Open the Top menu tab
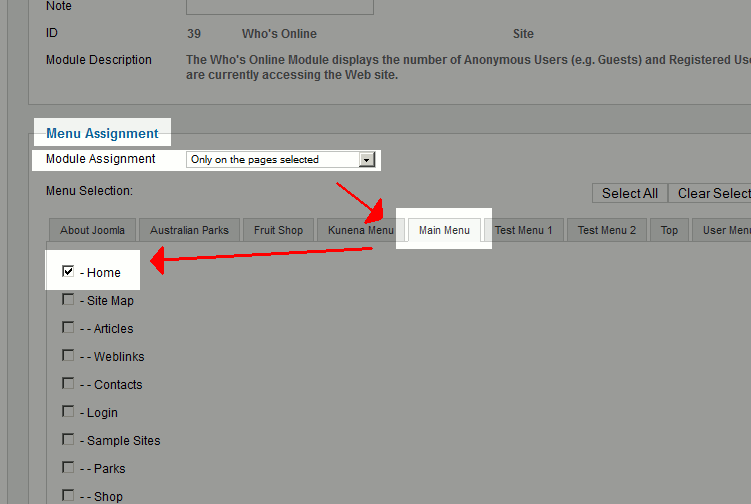The height and width of the screenshot is (504, 751). coord(669,230)
